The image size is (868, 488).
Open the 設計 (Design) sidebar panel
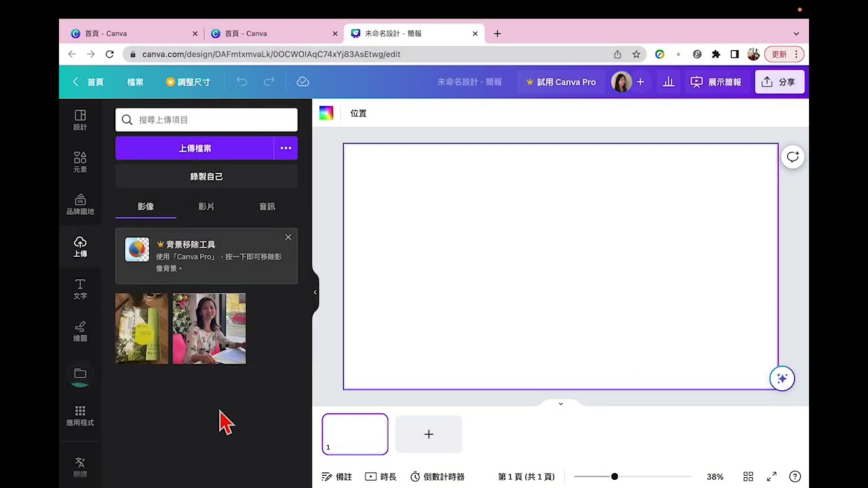[x=80, y=120]
